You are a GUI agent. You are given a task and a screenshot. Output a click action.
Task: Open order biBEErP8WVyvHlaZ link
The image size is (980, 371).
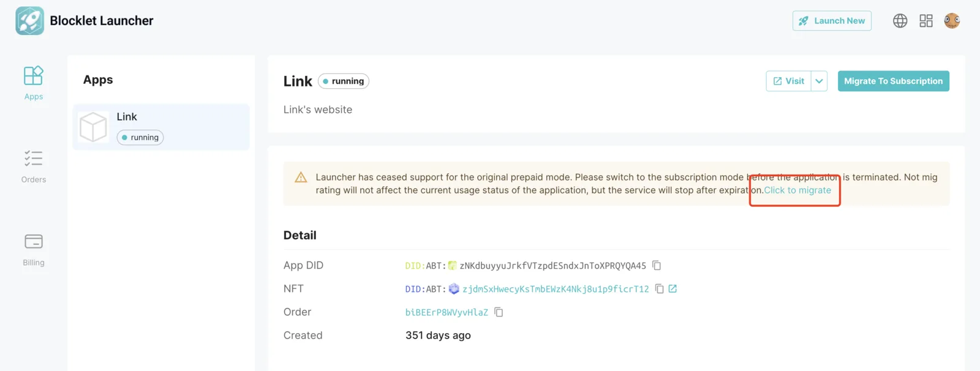pos(447,312)
